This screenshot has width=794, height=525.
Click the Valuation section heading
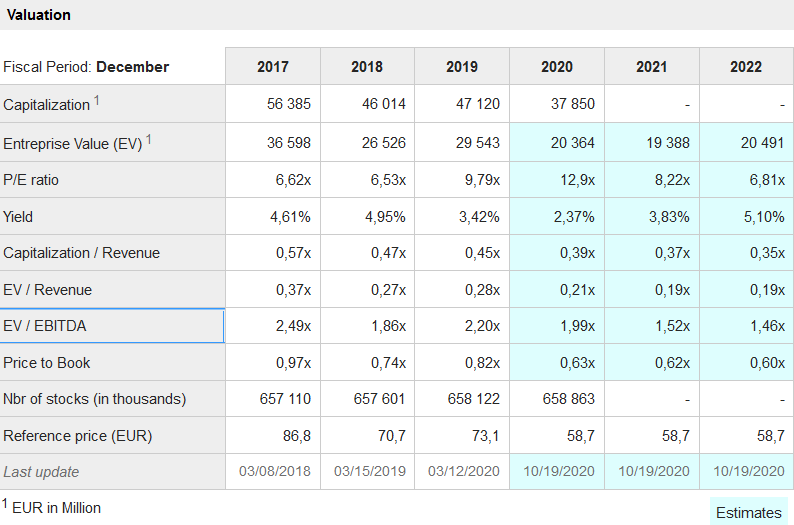pyautogui.click(x=39, y=15)
